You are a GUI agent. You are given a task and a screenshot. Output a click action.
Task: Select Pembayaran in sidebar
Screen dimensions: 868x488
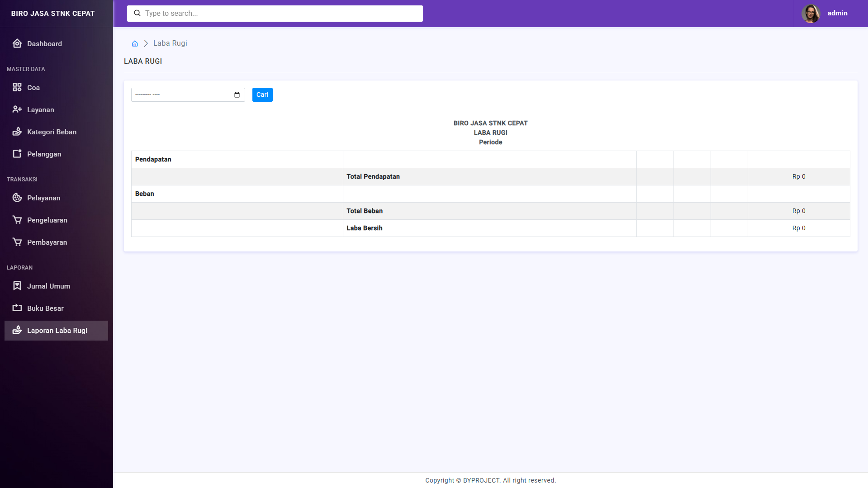coord(56,242)
